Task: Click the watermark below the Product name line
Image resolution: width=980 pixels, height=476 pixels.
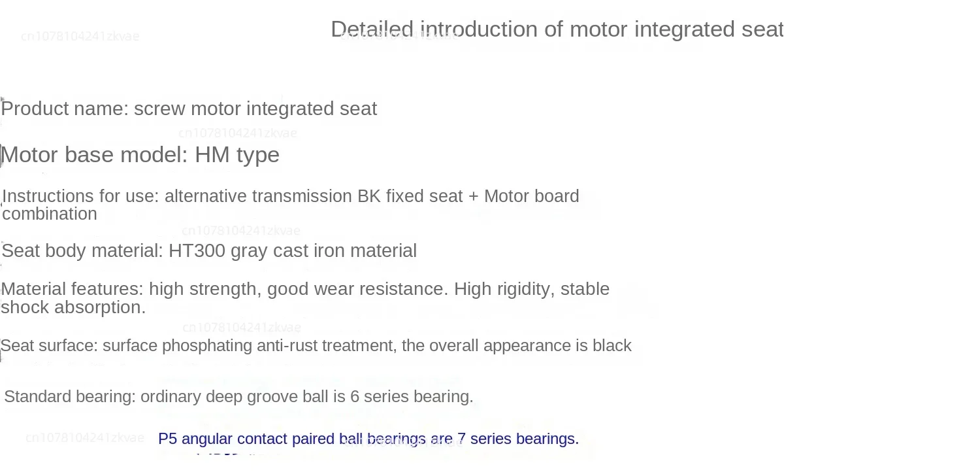Action: click(x=238, y=133)
